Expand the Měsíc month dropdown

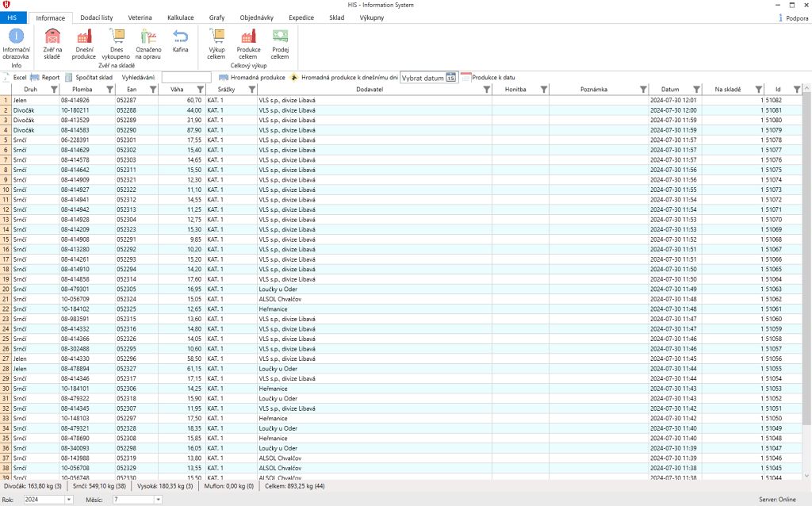click(x=157, y=500)
